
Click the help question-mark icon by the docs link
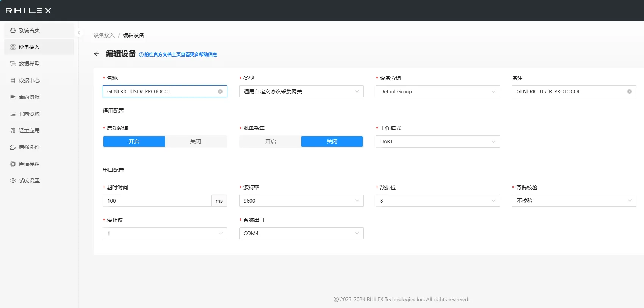tap(141, 55)
